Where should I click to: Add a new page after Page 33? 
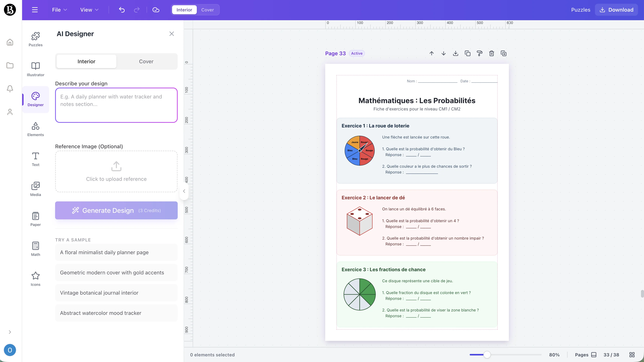(503, 53)
